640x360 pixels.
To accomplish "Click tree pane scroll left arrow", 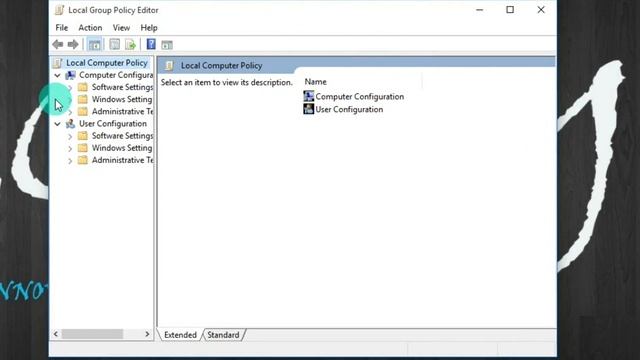I will point(56,334).
